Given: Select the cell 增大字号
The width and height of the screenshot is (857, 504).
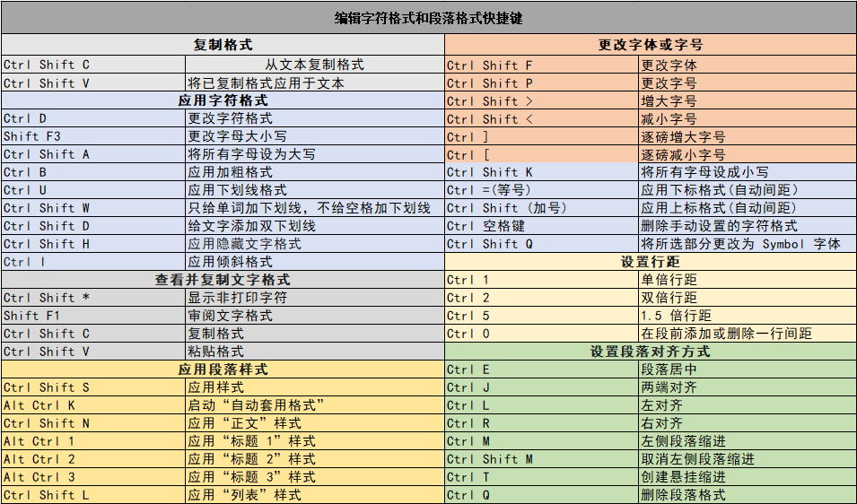Looking at the screenshot, I should (x=748, y=101).
